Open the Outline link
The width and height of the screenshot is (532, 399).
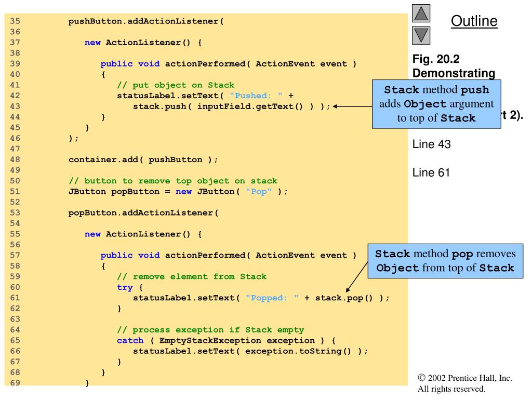point(474,21)
